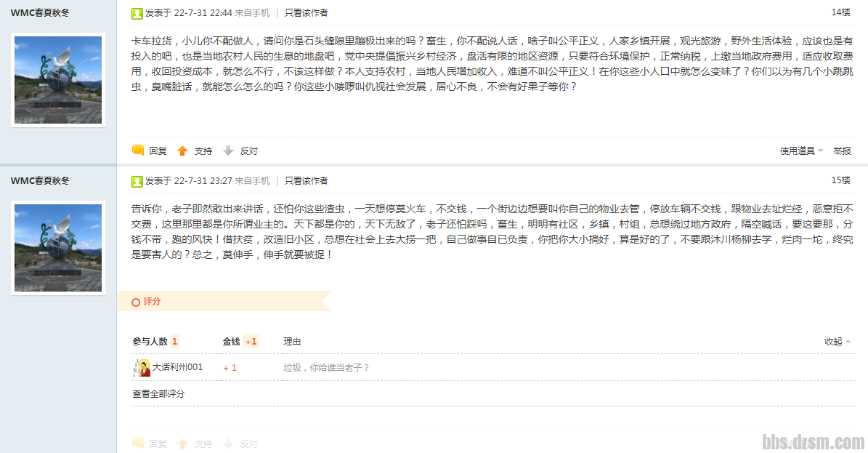Open the 14楼 floor link
This screenshot has height=453, width=868.
(840, 12)
